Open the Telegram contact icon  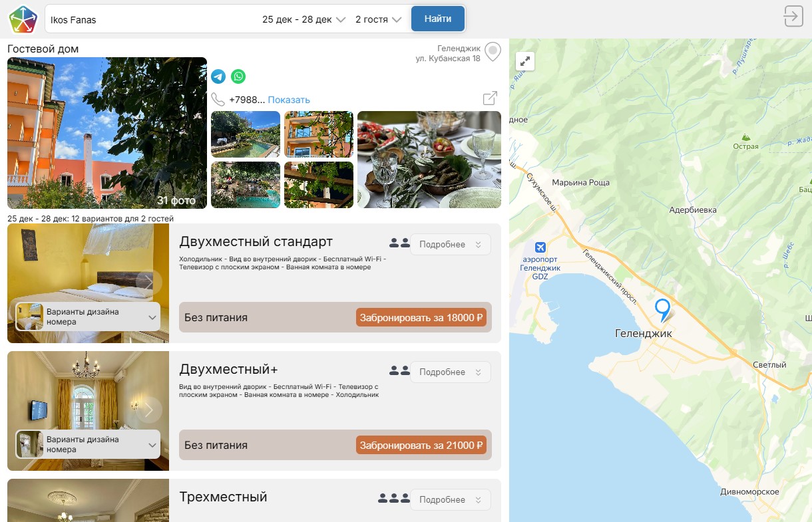(218, 76)
